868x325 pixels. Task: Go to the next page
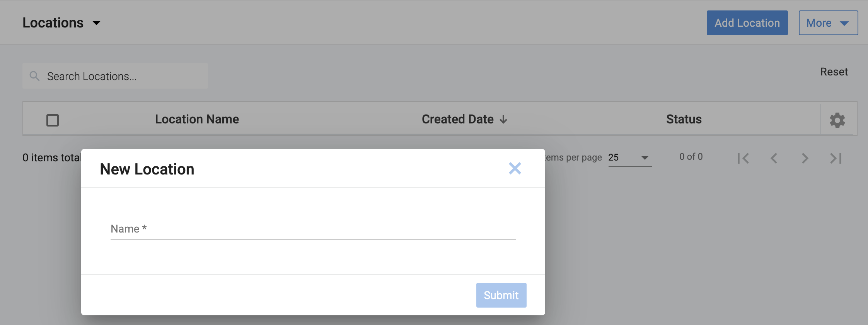click(x=805, y=158)
